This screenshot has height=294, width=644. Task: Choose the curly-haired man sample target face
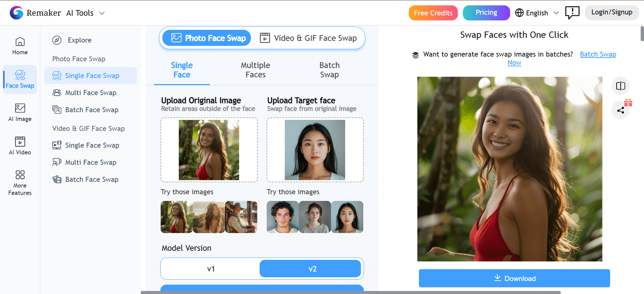click(x=283, y=217)
